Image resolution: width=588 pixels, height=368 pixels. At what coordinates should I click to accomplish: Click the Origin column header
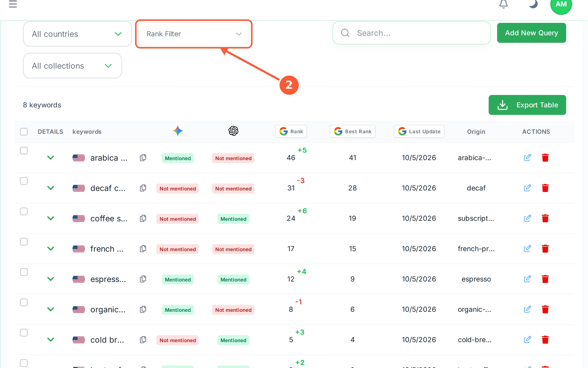tap(476, 132)
